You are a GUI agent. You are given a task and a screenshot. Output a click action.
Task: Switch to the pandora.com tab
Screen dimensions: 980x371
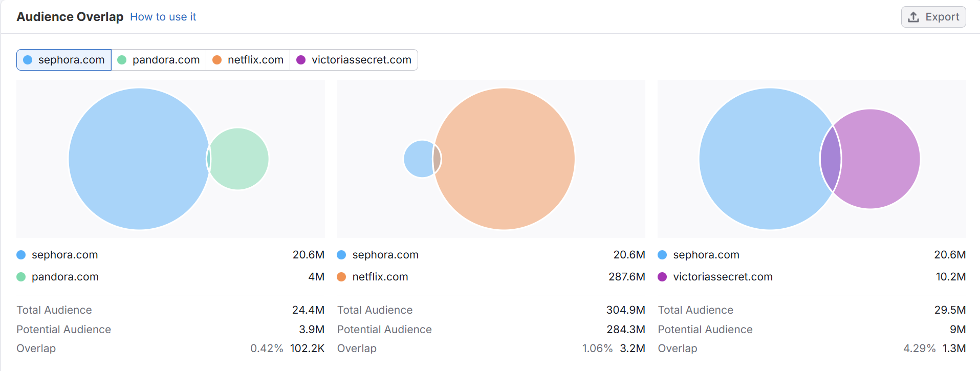point(159,60)
